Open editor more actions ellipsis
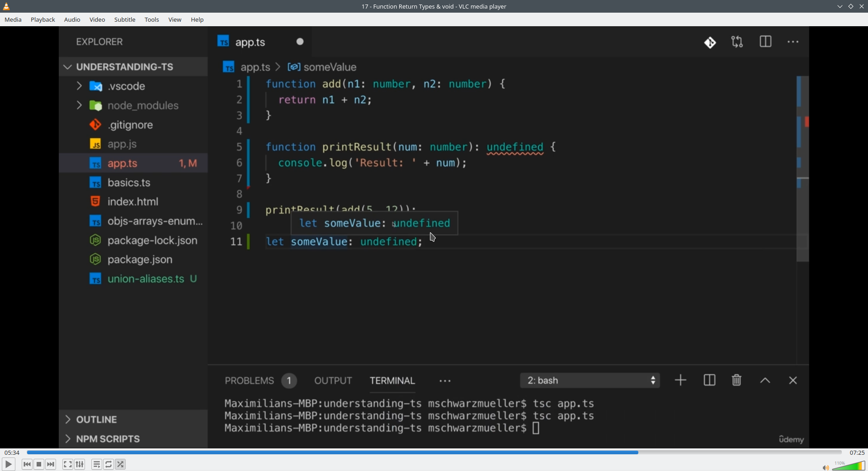This screenshot has width=868, height=471. click(x=793, y=42)
